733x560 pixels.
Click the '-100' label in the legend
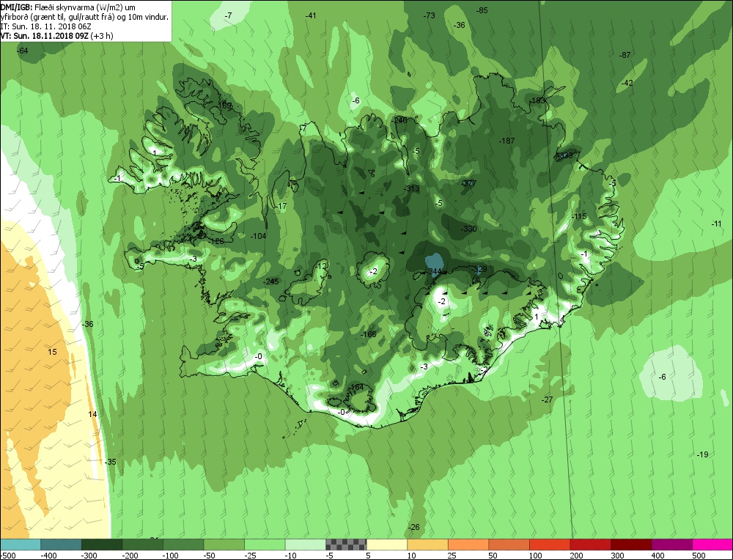(171, 556)
